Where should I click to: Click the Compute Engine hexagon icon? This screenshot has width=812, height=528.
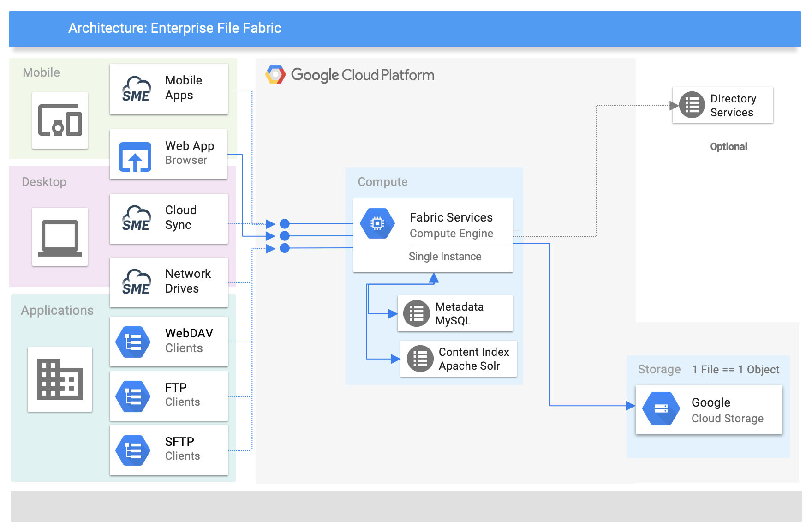(x=377, y=224)
